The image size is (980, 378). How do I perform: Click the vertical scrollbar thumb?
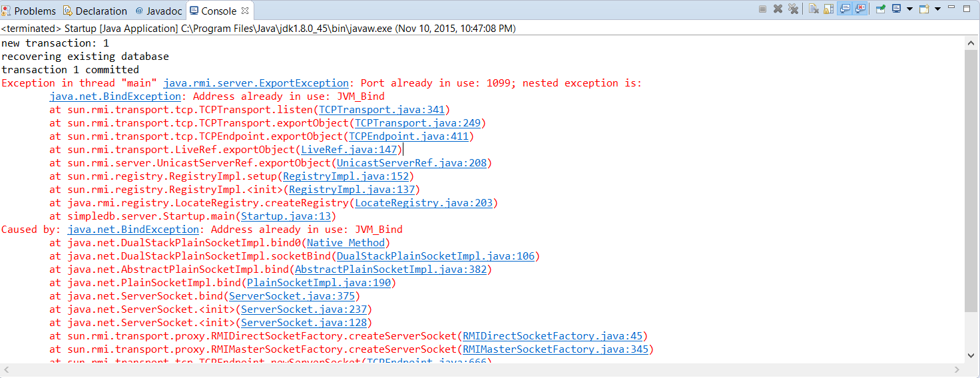(x=971, y=180)
